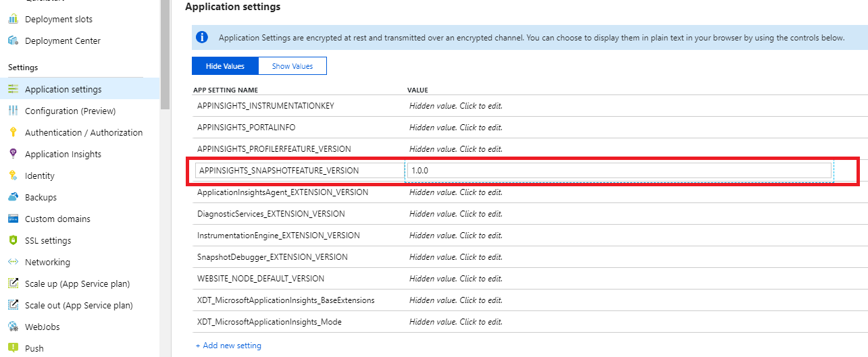Screen dimensions: 868x357
Task: Open Networking settings in sidebar
Action: 47,262
